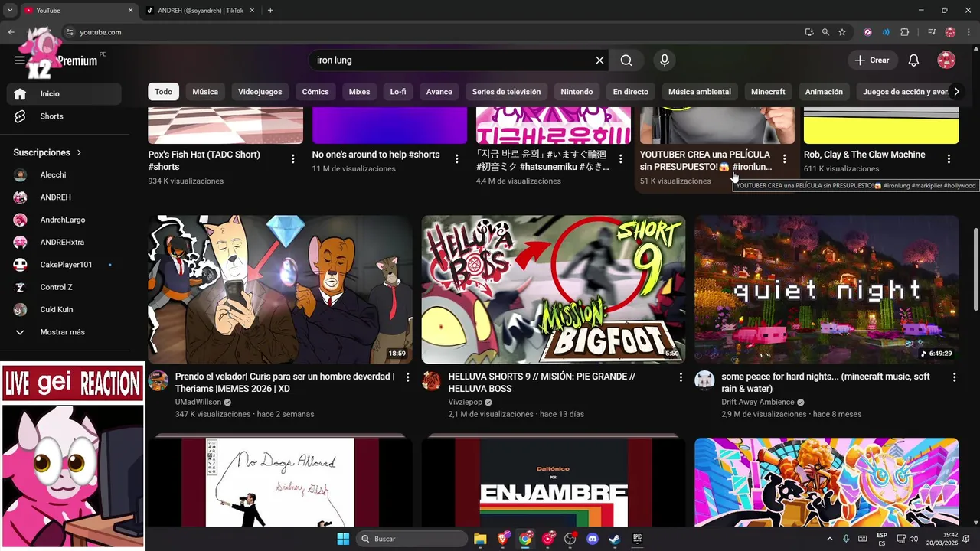Clear the search text with X
The width and height of the screenshot is (980, 551).
tap(599, 60)
